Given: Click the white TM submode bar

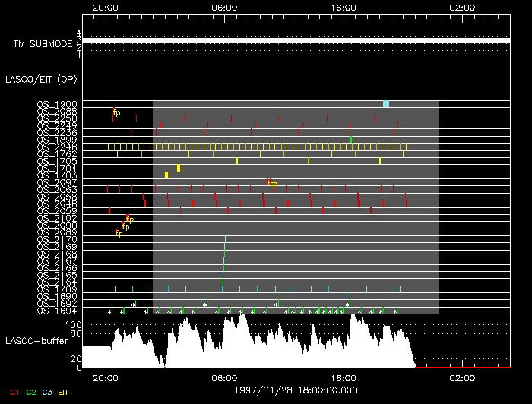Looking at the screenshot, I should [x=295, y=40].
